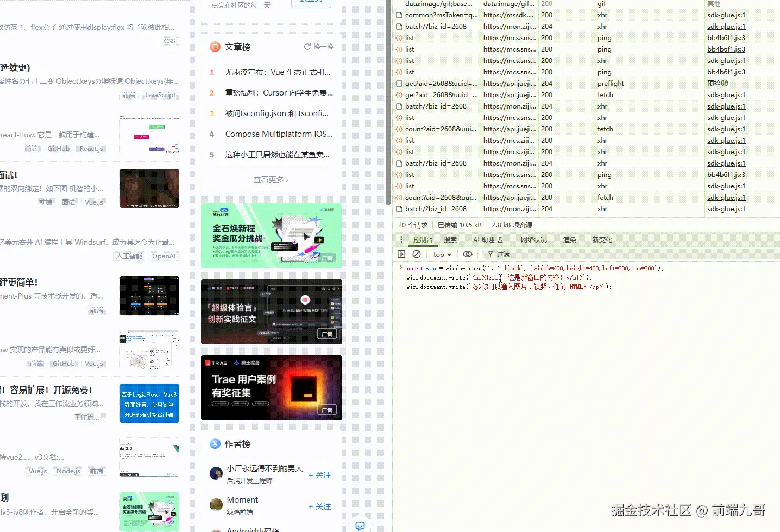Open the AI 助理 tab
Image resolution: width=780 pixels, height=532 pixels.
[484, 239]
